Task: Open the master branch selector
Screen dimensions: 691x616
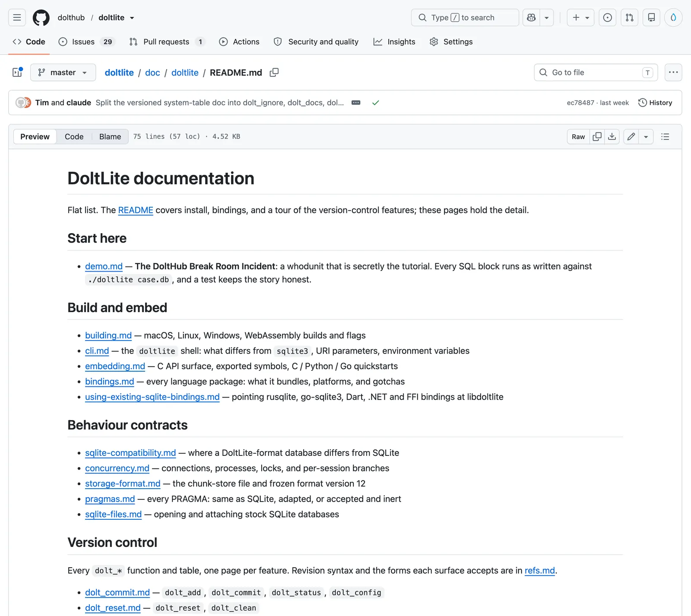Action: [x=63, y=73]
